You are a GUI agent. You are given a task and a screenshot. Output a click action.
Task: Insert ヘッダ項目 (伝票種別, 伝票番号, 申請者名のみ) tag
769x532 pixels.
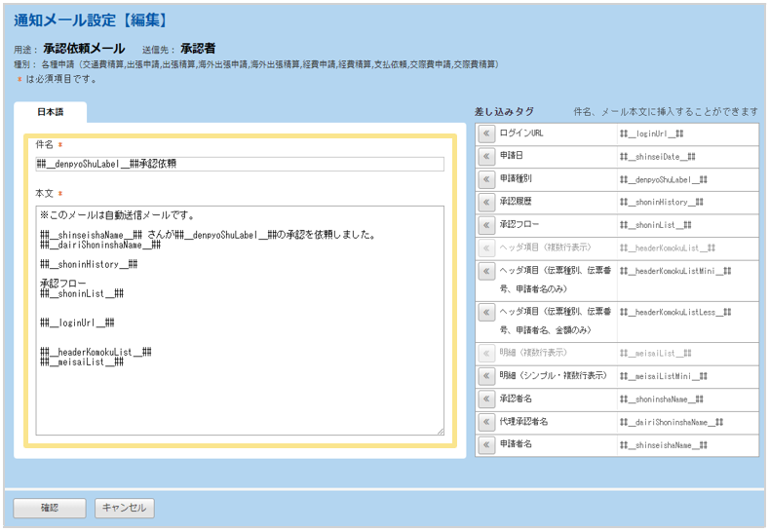pos(486,272)
